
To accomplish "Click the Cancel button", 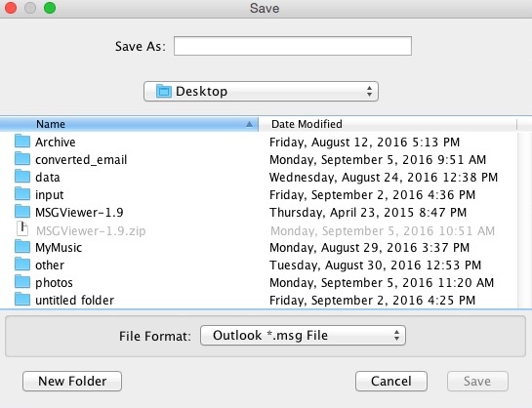I will [391, 382].
